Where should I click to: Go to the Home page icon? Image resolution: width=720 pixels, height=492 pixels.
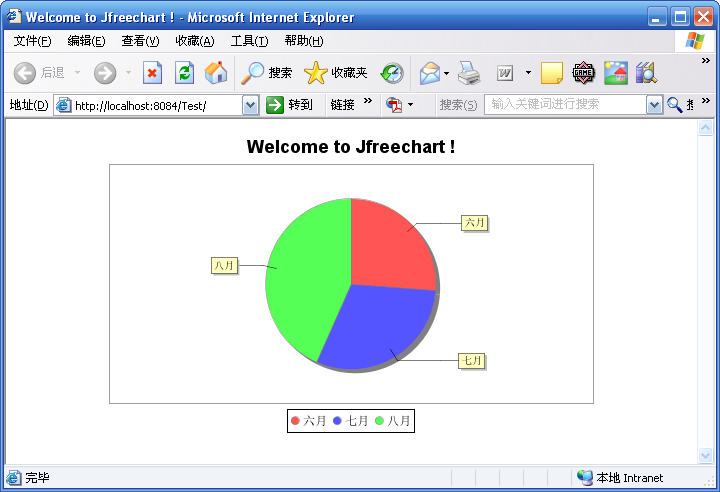coord(216,73)
